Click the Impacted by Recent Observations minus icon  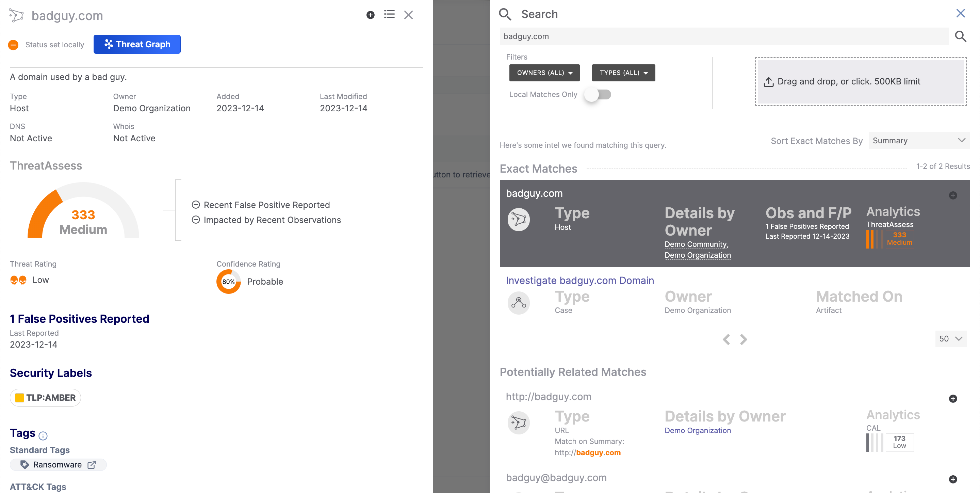point(196,220)
